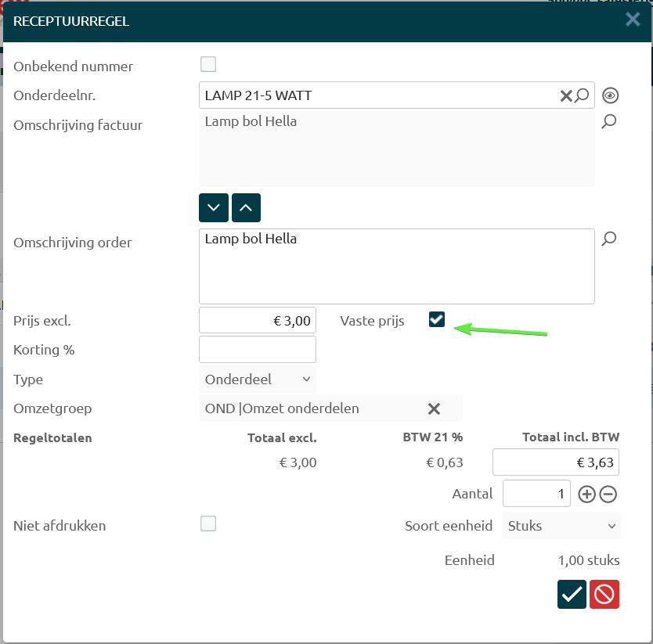
Task: Click the Prijs excl. input field
Action: coord(258,320)
